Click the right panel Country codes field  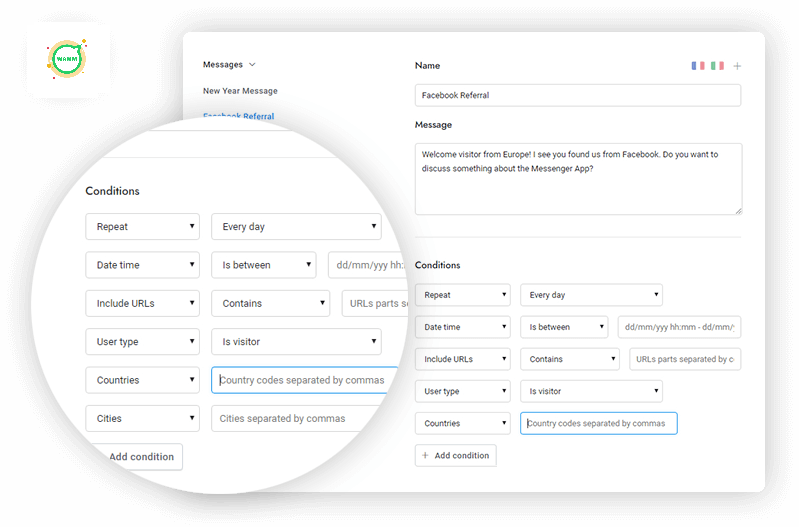click(598, 423)
